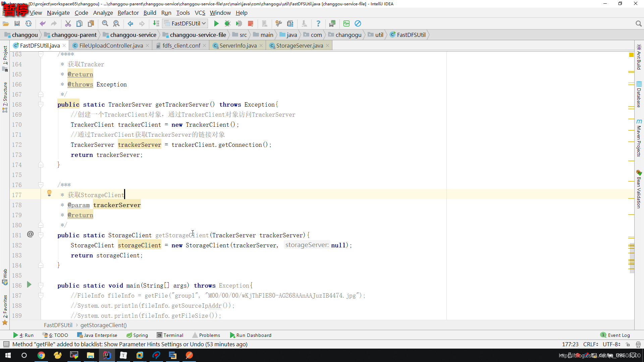Click the Replace icon in toolbar
Image resolution: width=644 pixels, height=362 pixels.
pos(116,23)
